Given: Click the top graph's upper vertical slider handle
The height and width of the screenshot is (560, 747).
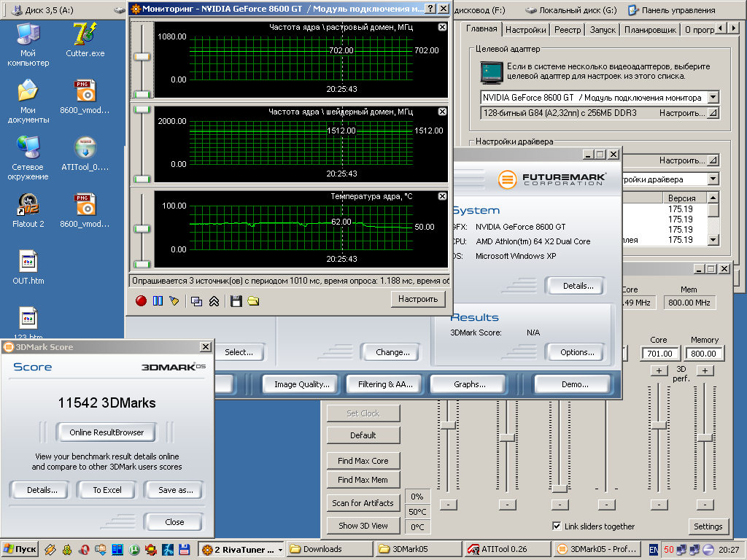Looking at the screenshot, I should tap(142, 57).
